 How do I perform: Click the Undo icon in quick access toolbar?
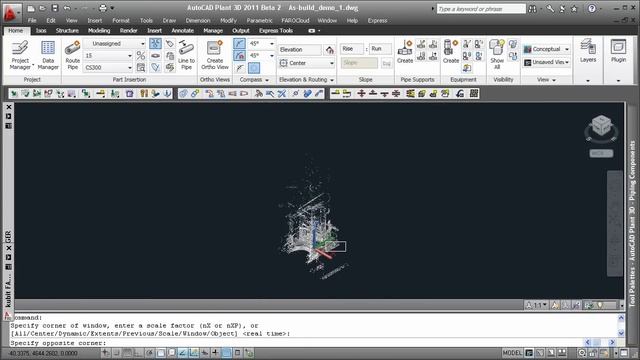coord(67,8)
